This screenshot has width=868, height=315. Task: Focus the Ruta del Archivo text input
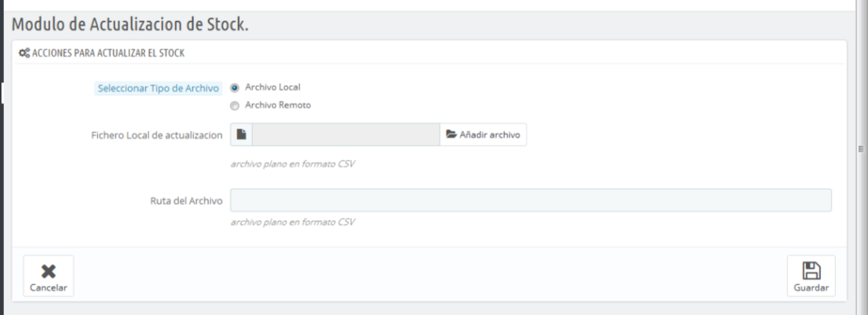531,200
